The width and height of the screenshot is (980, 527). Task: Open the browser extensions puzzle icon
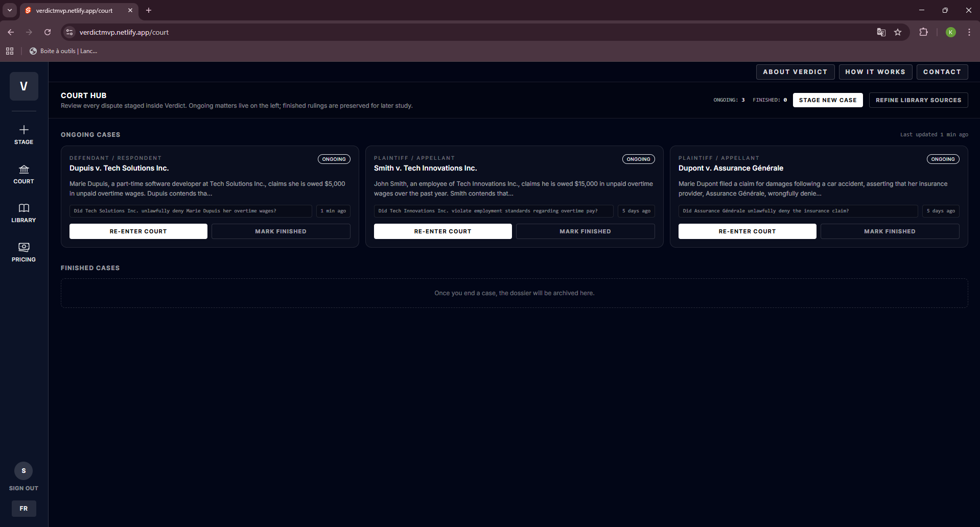coord(923,32)
